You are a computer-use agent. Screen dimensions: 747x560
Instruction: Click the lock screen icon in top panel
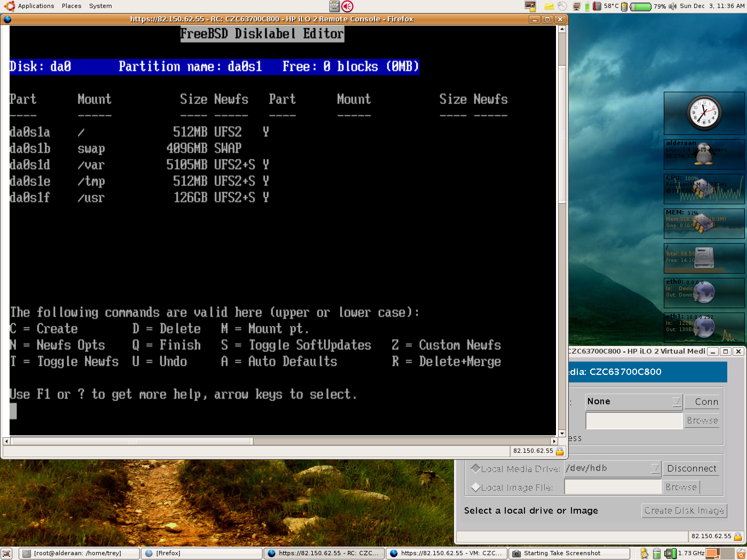[530, 6]
